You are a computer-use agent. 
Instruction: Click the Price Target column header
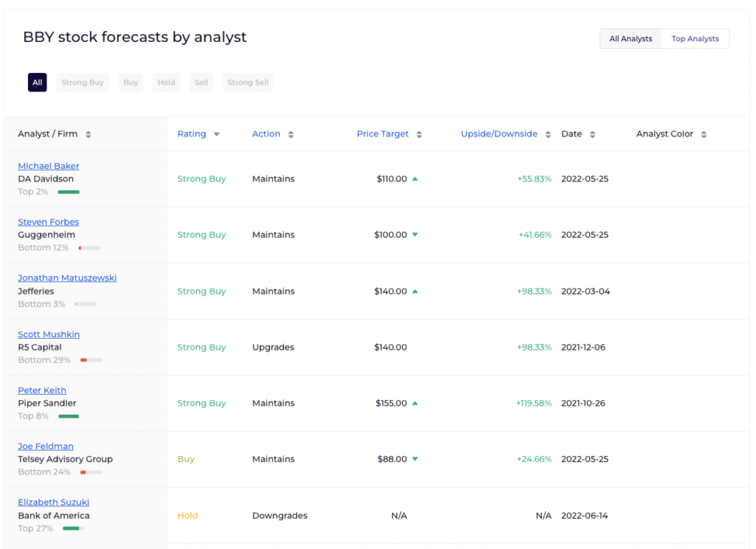click(382, 134)
